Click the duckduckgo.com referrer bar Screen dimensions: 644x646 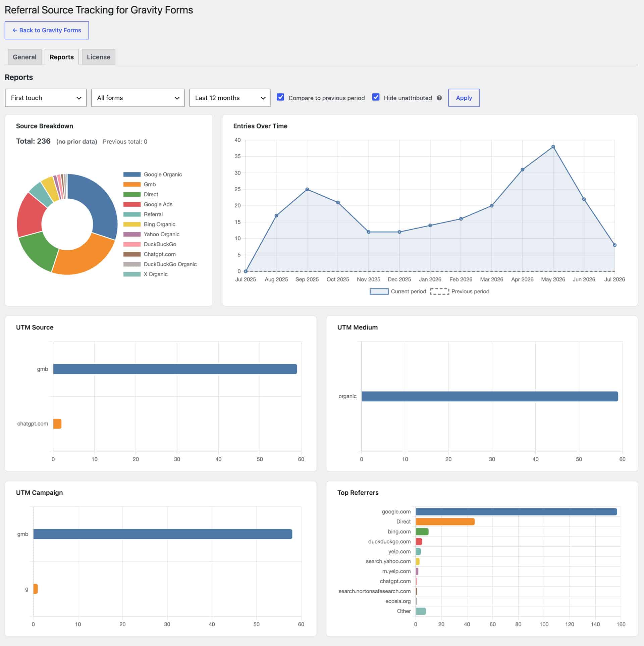(x=419, y=542)
